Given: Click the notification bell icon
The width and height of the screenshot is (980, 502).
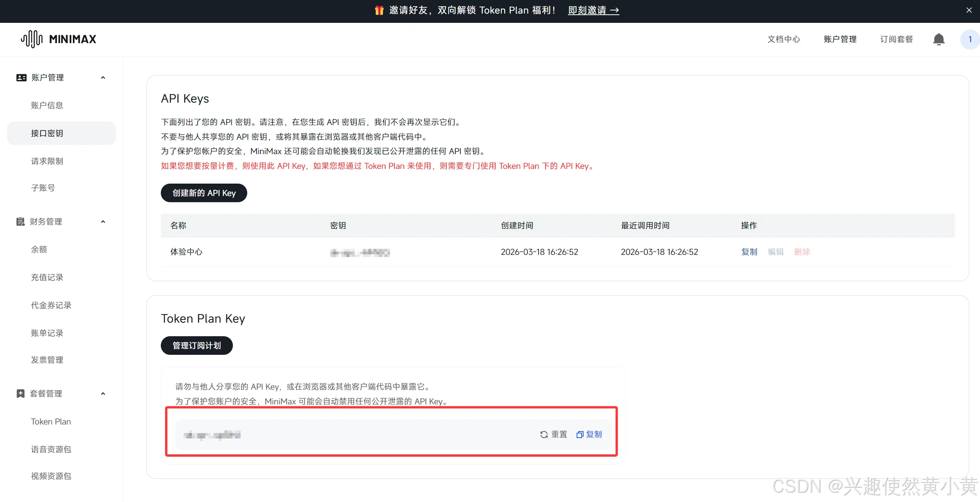Looking at the screenshot, I should pos(939,39).
